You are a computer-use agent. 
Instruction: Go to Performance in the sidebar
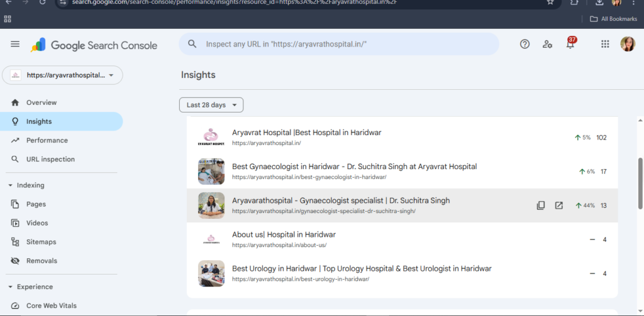pyautogui.click(x=47, y=141)
